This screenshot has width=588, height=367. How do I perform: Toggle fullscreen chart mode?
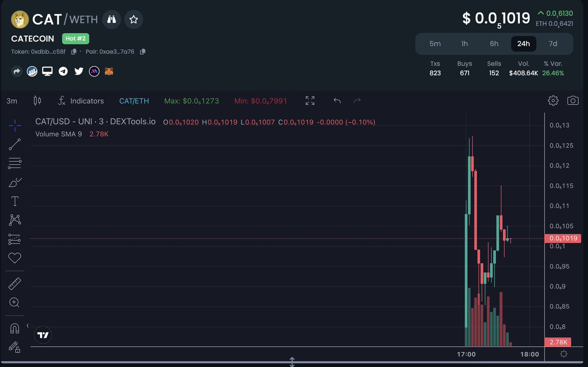[x=310, y=101]
